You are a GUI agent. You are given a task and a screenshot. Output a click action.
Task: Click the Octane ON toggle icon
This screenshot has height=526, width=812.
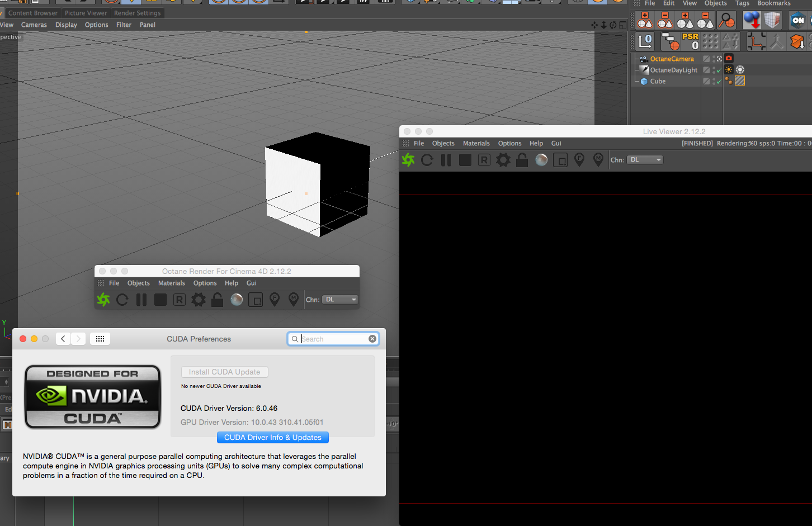coord(797,20)
